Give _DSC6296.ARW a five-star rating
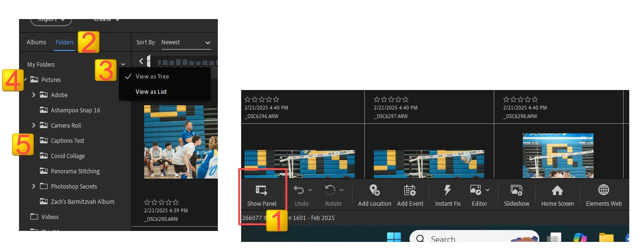Viewport: 644px width, 250px height. click(276, 100)
